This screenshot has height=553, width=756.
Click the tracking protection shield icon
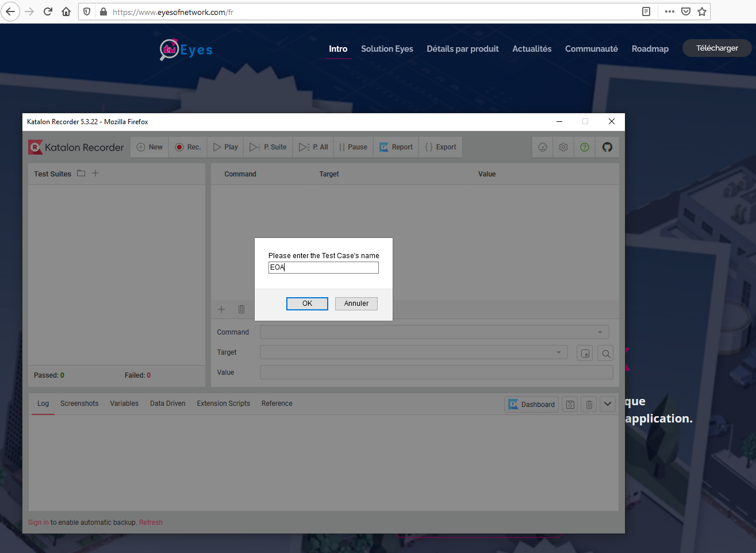(x=87, y=11)
